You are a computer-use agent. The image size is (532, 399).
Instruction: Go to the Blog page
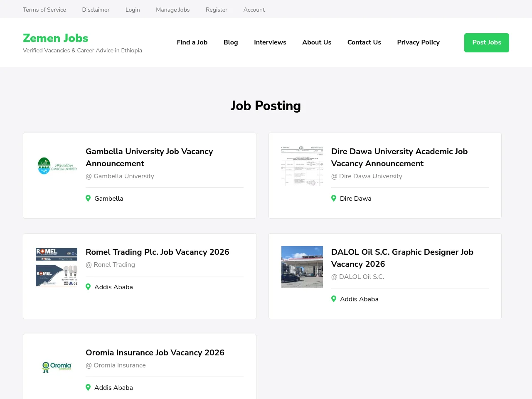231,42
